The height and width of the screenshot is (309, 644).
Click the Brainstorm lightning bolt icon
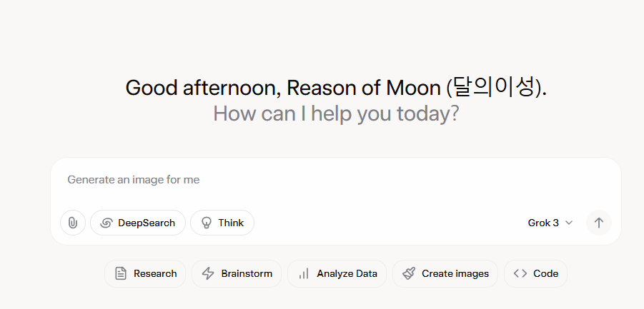click(208, 274)
